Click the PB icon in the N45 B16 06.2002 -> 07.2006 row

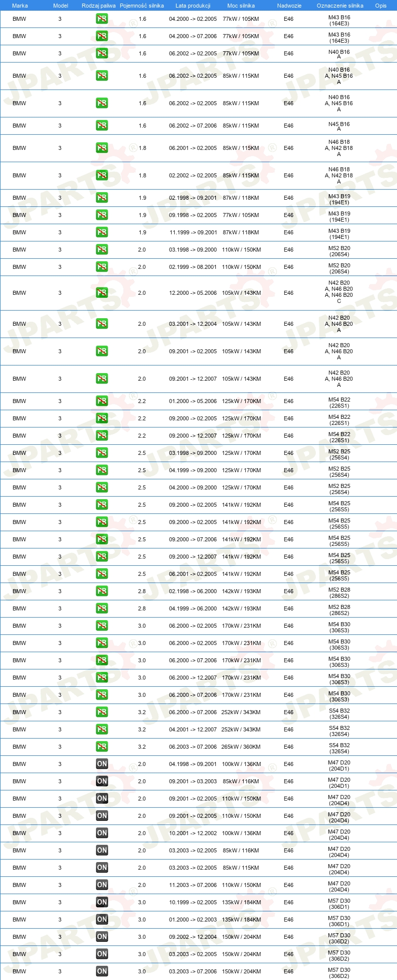click(x=102, y=126)
